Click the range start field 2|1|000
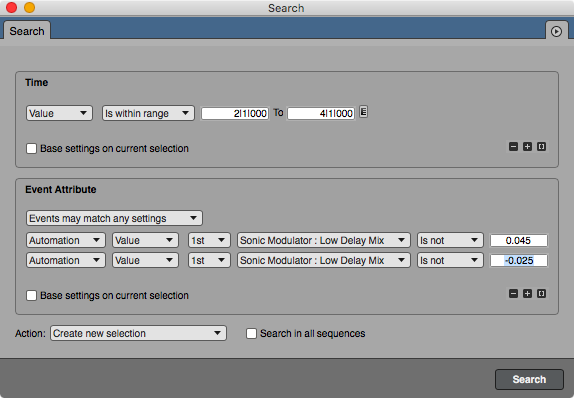 235,113
